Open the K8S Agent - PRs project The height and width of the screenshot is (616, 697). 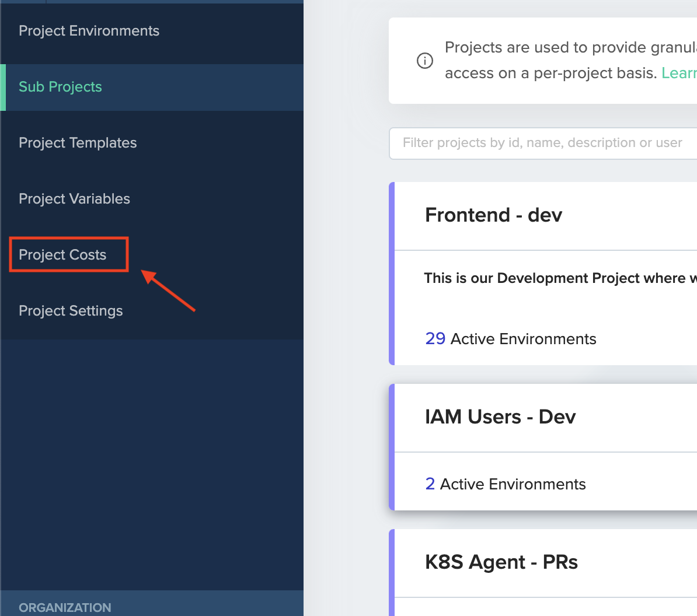tap(501, 562)
